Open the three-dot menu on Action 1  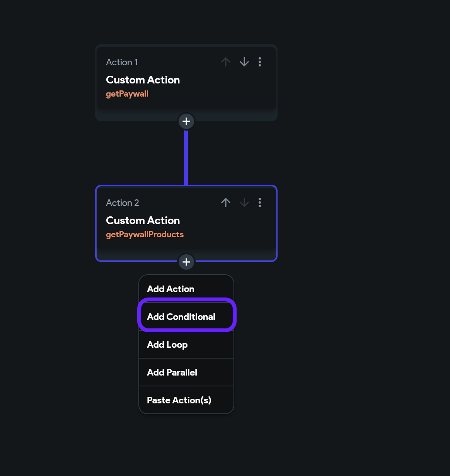[260, 62]
